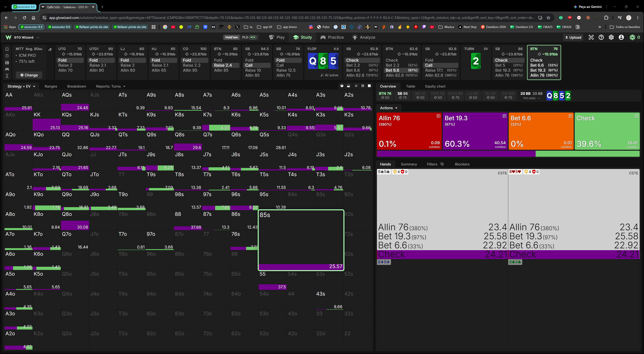The width and height of the screenshot is (644, 354).
Task: Click the AI solve link under flop
Action: [x=329, y=75]
